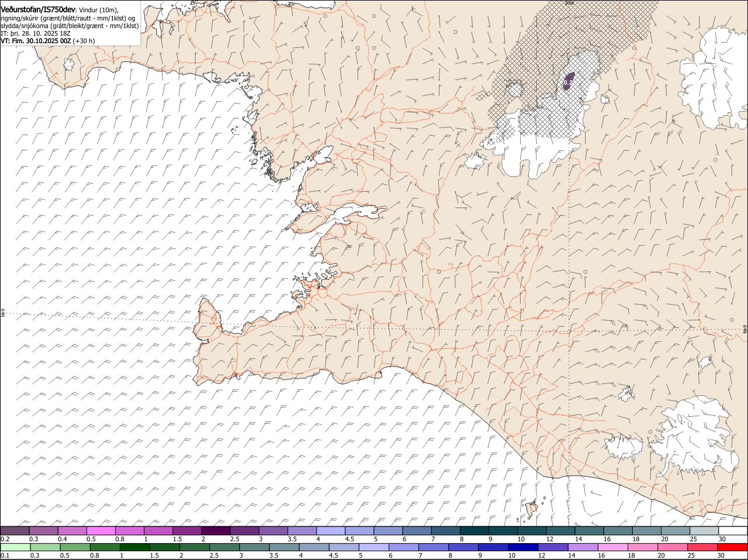Select dark green lower swatch between 1 and 1.5
This screenshot has width=748, height=560.
pos(134,547)
